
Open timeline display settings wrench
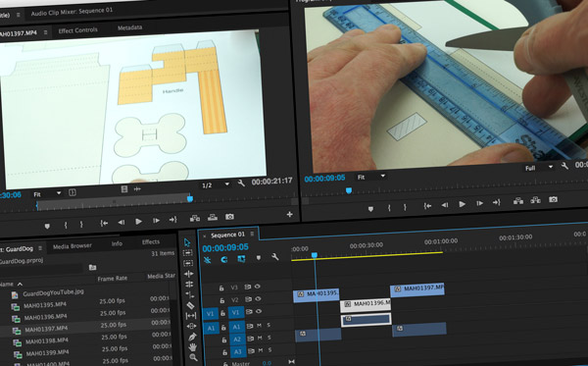(274, 257)
